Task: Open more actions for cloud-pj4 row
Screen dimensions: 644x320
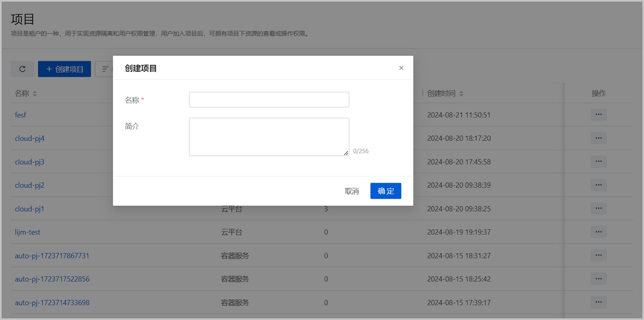Action: click(598, 139)
